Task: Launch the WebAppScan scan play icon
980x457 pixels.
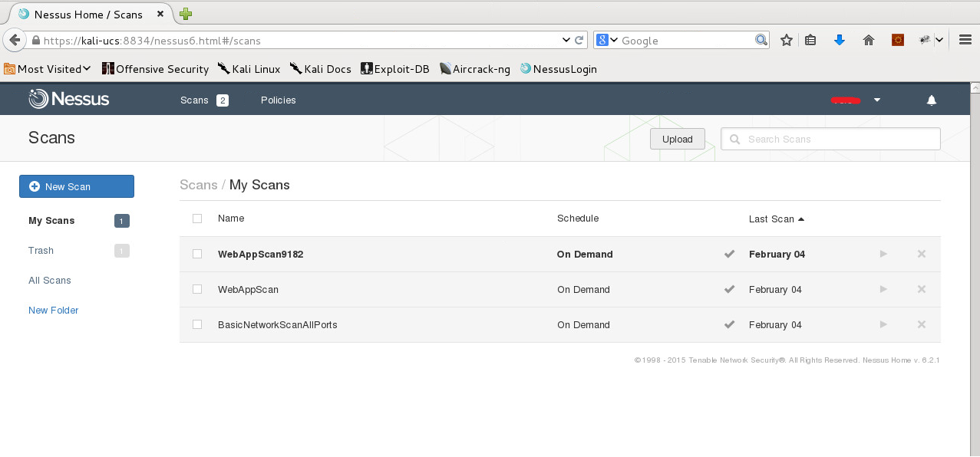Action: click(883, 289)
